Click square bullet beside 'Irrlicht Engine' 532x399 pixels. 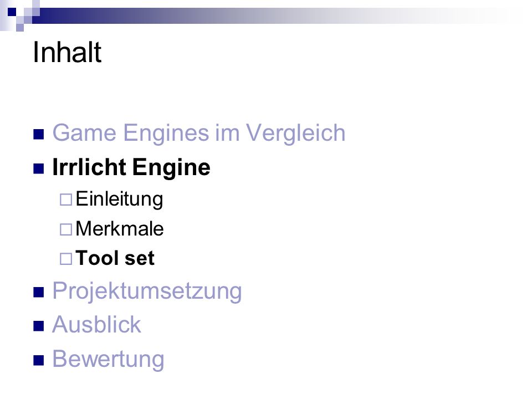coord(39,168)
